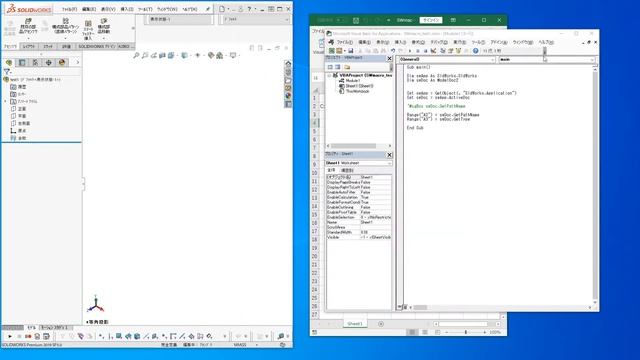Select the layout tab in CommandManager
This screenshot has width=640, height=360.
click(29, 47)
